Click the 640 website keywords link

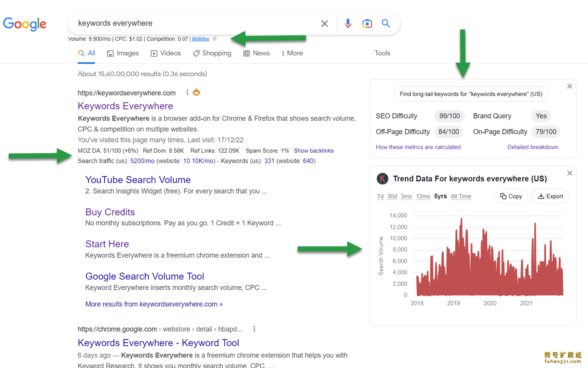coord(308,161)
